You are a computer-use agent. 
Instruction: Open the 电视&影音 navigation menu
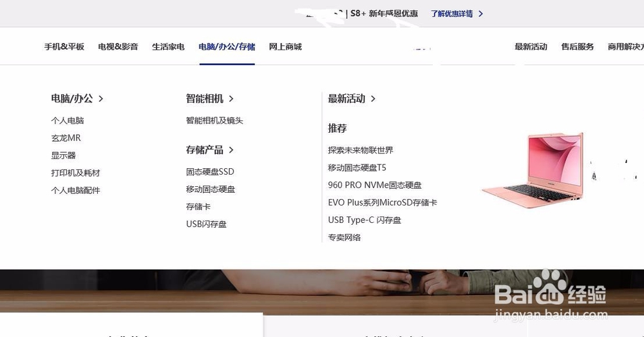[118, 47]
